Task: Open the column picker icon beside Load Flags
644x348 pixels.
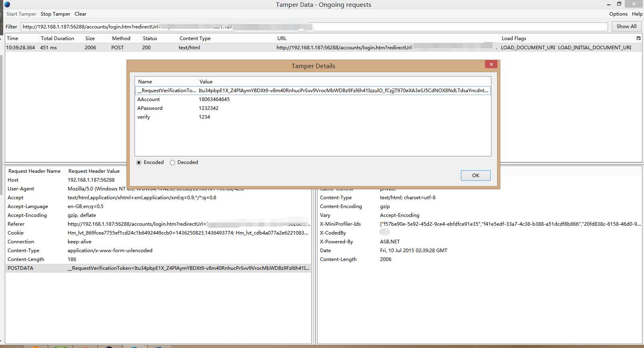Action: tap(638, 38)
